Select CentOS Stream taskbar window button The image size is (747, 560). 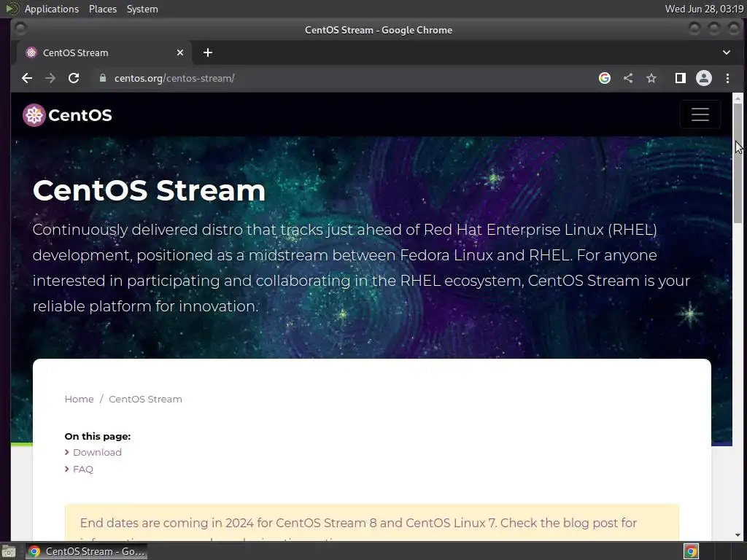(x=86, y=551)
